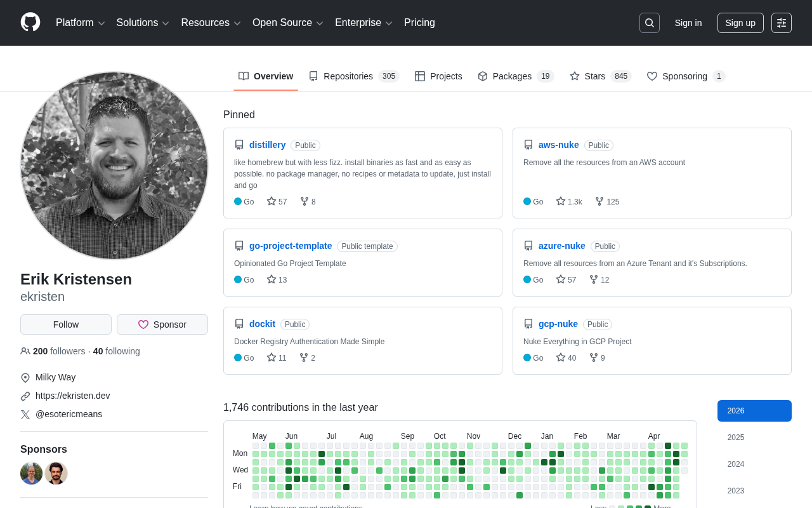Open the Open Source dropdown

[288, 23]
